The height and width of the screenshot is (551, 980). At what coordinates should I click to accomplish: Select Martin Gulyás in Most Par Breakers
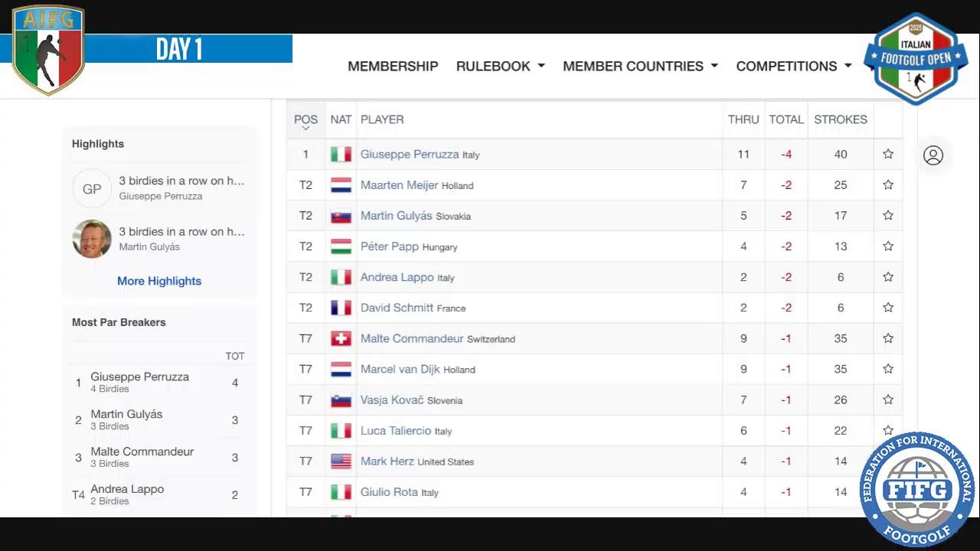(x=126, y=414)
